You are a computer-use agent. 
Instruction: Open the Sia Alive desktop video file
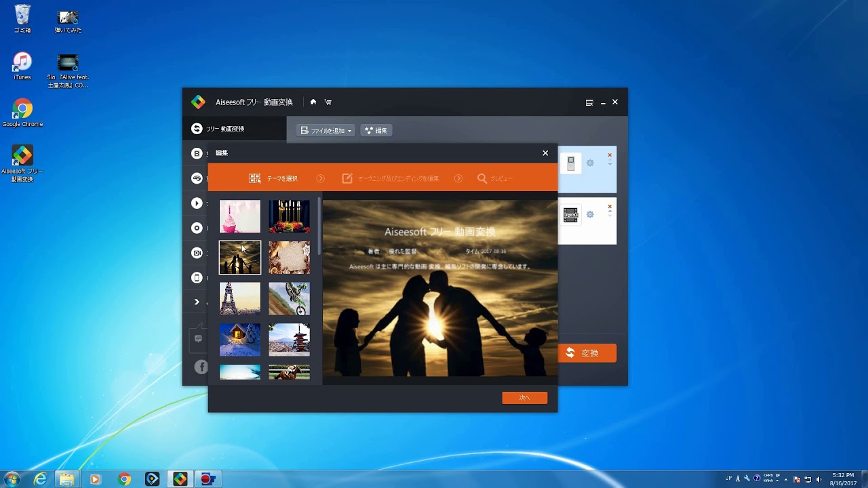(x=68, y=70)
